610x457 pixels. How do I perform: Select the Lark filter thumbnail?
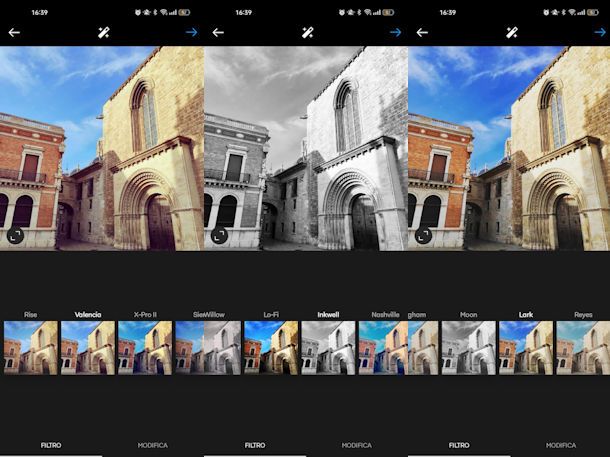(x=526, y=348)
